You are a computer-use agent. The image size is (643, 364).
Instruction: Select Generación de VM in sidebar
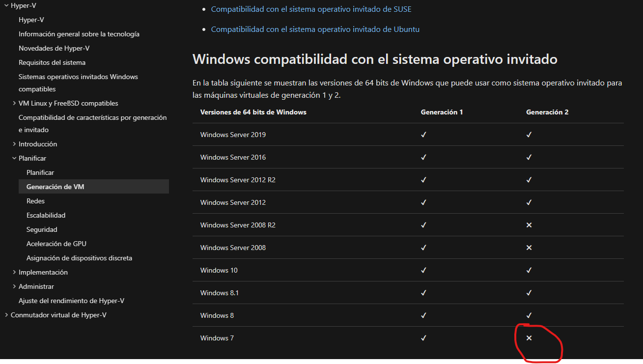tap(55, 187)
